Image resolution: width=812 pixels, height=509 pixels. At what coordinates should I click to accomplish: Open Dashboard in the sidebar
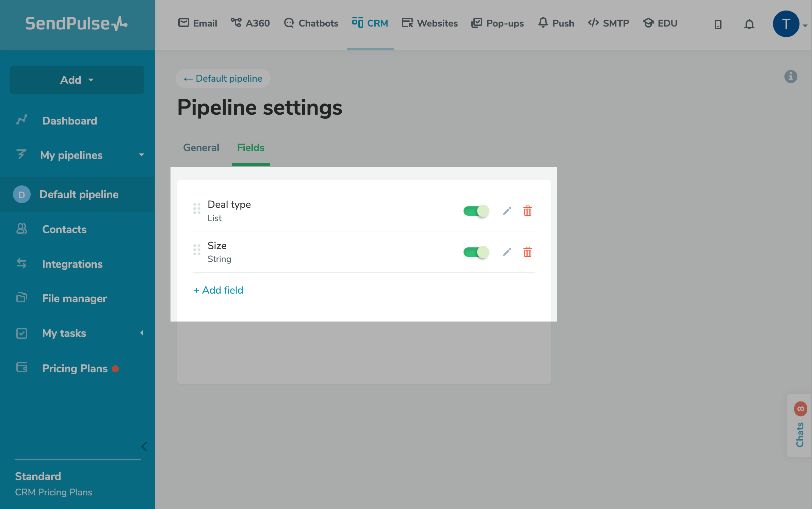69,121
